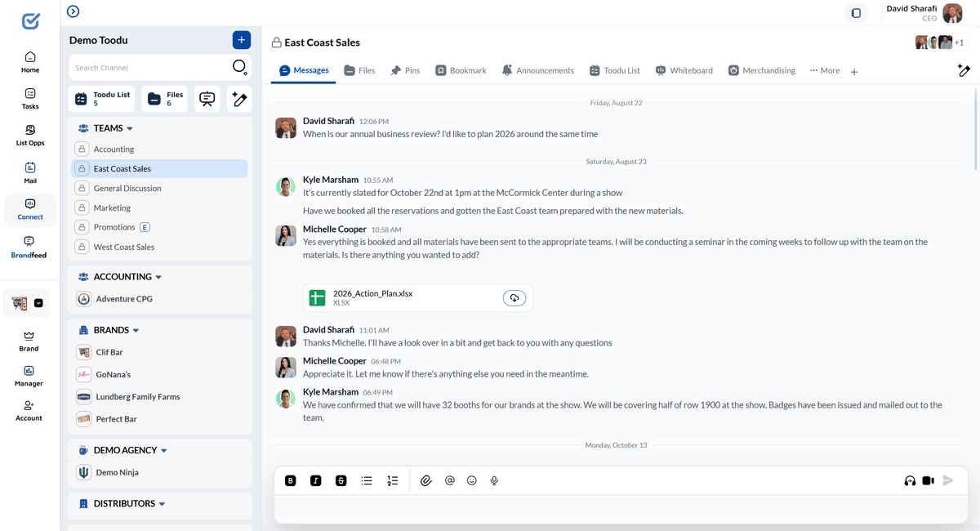Toggle italic formatting in the composer

click(315, 480)
